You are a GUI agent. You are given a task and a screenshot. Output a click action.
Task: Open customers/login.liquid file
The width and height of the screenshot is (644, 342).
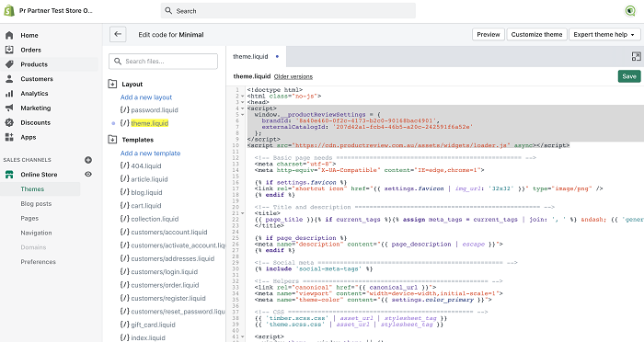click(x=165, y=272)
